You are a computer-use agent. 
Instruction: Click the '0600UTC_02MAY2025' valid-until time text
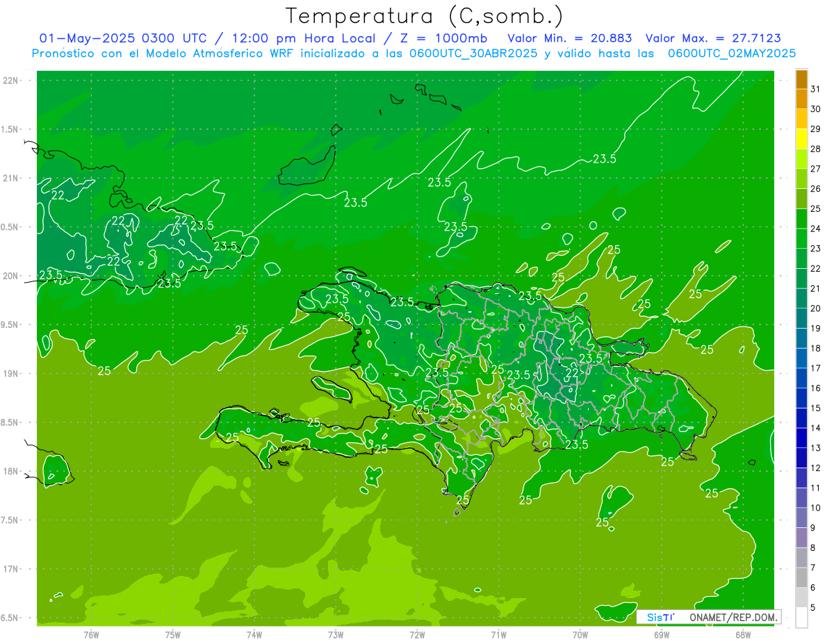tap(732, 53)
